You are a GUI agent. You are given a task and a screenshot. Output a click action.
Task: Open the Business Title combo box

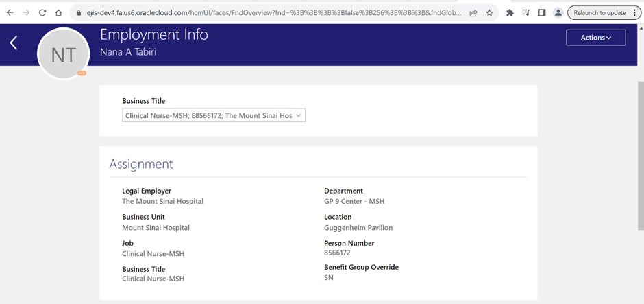(214, 115)
